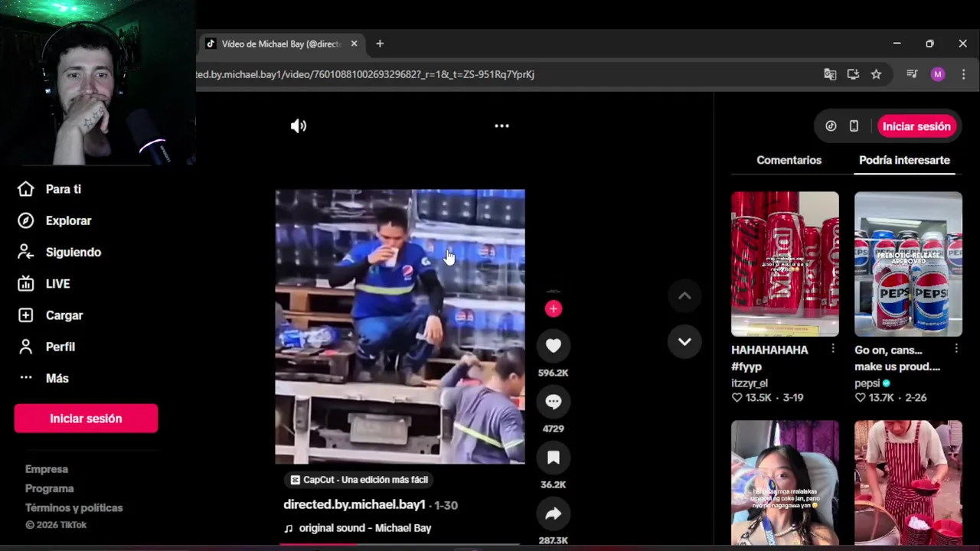Click the compass icon beside phone icon
This screenshot has height=551, width=980.
(831, 126)
